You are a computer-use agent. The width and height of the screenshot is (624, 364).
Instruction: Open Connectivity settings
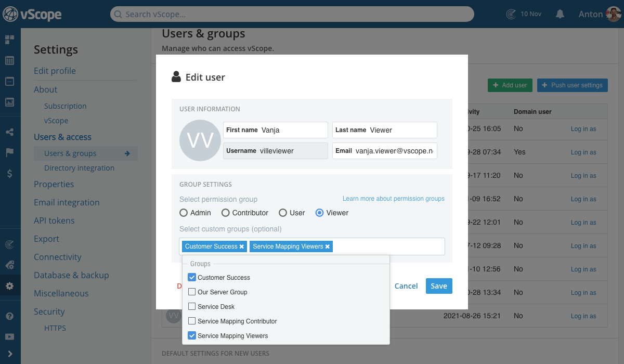58,257
